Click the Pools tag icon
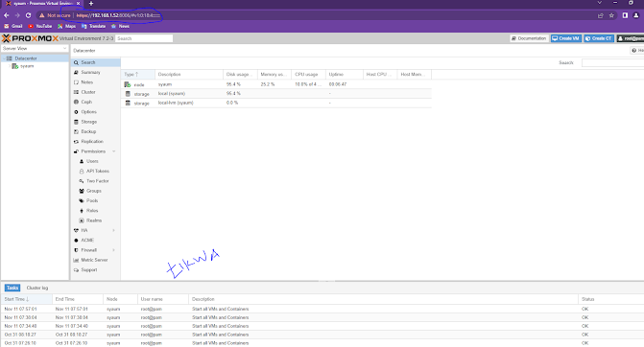The height and width of the screenshot is (347, 644). tap(82, 200)
